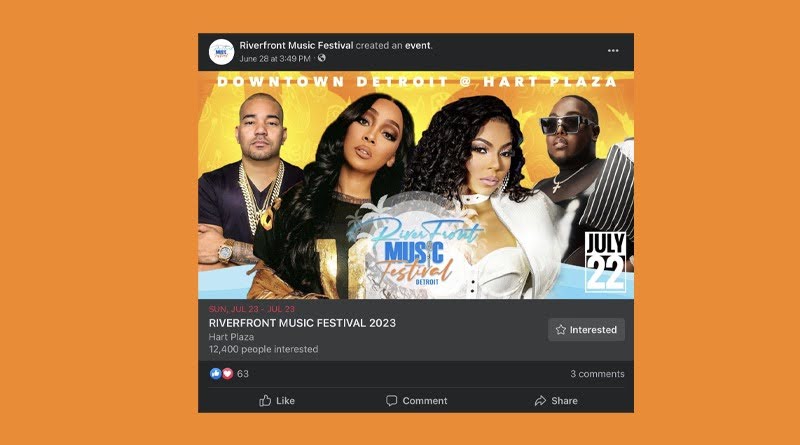Click the Riverfront Music Festival profile picture
Screen dimensions: 800x445
tap(221, 52)
